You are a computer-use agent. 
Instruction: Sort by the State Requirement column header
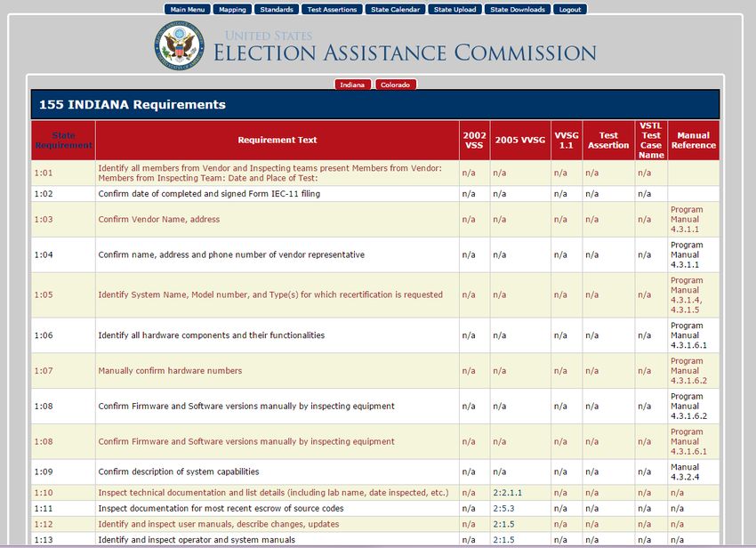[64, 141]
